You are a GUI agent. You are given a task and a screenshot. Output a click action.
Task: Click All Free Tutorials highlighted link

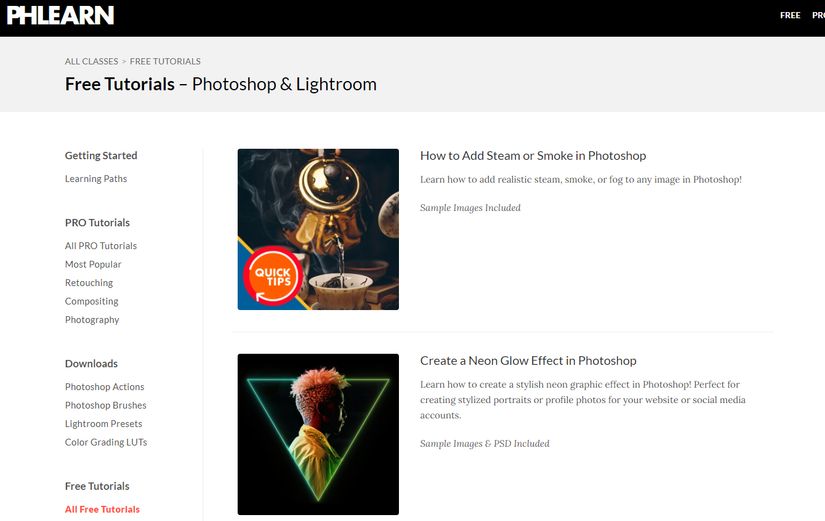click(x=102, y=509)
